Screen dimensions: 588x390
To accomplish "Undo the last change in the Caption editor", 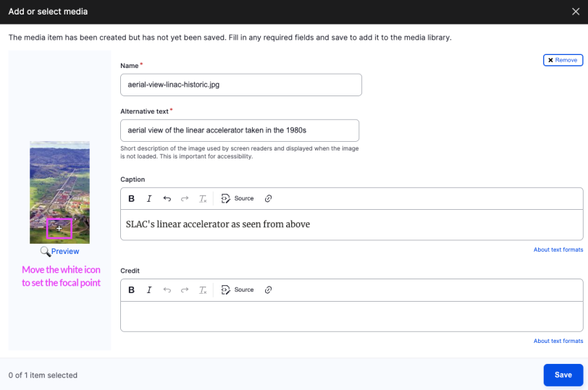I will point(167,198).
